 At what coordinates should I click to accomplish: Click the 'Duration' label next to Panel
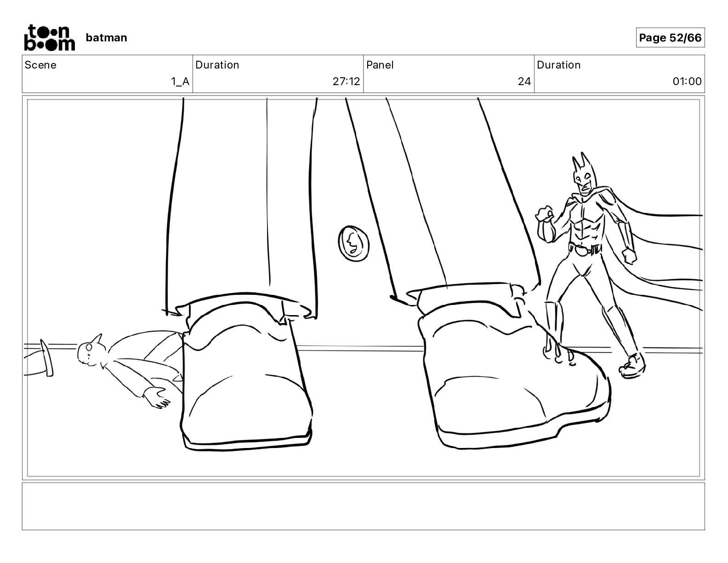point(559,65)
